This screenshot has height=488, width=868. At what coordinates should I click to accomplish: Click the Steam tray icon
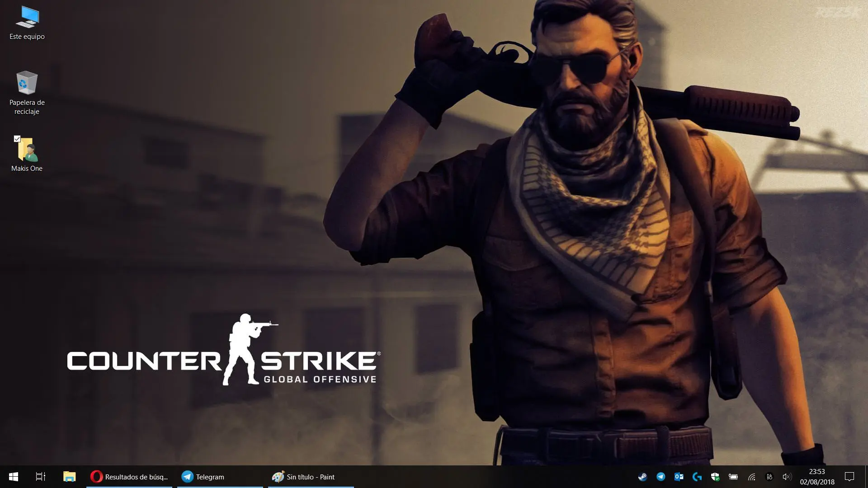coord(642,477)
